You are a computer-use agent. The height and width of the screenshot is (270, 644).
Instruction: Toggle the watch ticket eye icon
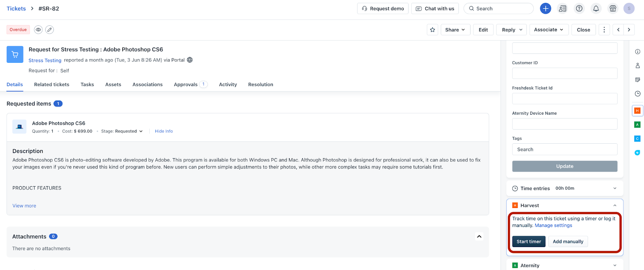tap(38, 30)
